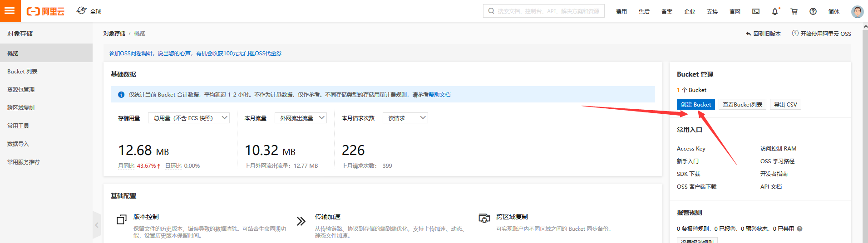Screen dimensions: 868x243
Task: Click the search magnifier icon
Action: [x=491, y=11]
